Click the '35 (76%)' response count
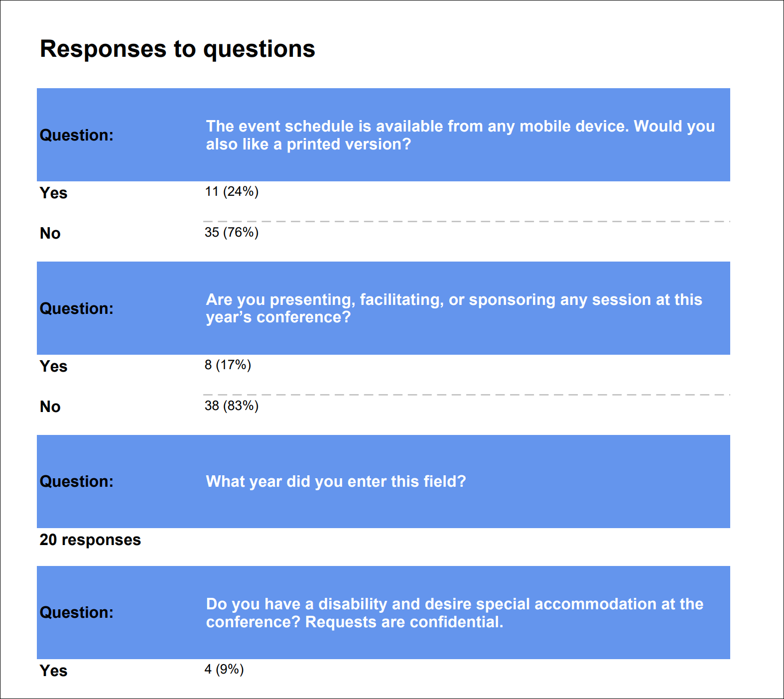 (x=232, y=232)
